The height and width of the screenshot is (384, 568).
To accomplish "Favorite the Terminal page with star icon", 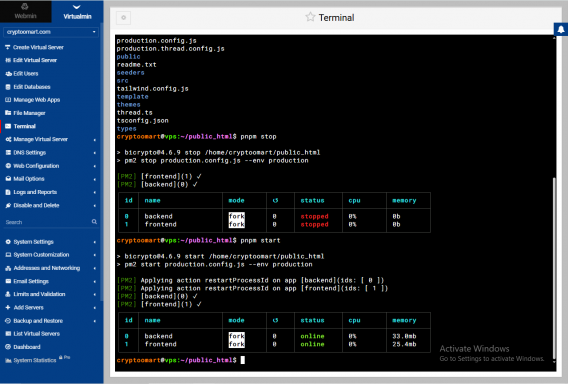I will pyautogui.click(x=310, y=17).
